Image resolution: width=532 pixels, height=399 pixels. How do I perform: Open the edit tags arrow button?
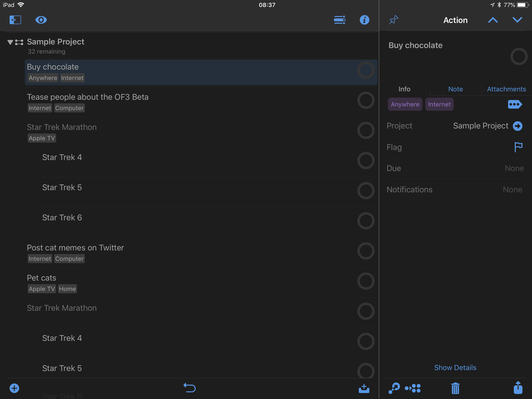pos(515,104)
